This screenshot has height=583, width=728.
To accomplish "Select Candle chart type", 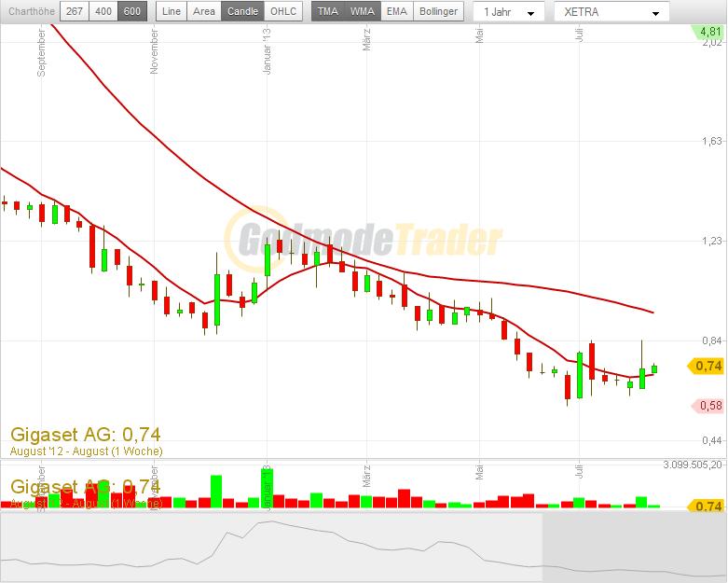I will (x=242, y=11).
